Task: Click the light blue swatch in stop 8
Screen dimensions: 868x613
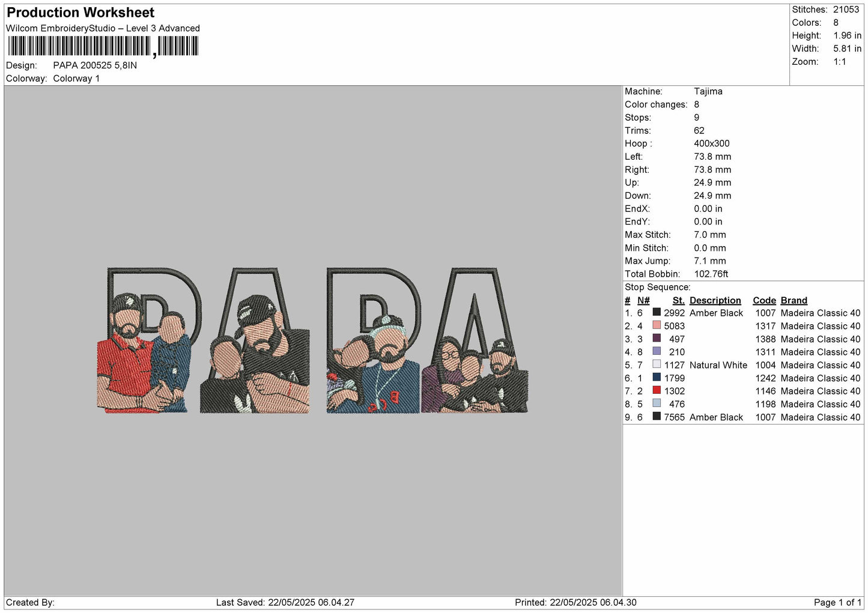Action: coord(657,403)
